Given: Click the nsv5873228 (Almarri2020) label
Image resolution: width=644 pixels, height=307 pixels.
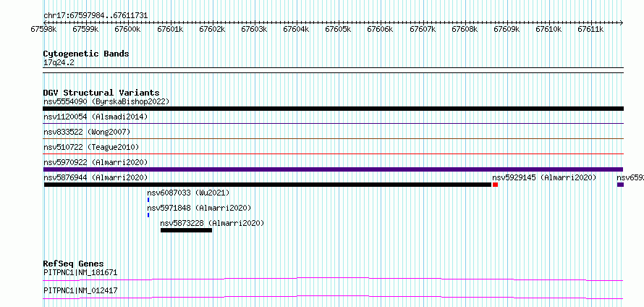Looking at the screenshot, I should coord(212,223).
